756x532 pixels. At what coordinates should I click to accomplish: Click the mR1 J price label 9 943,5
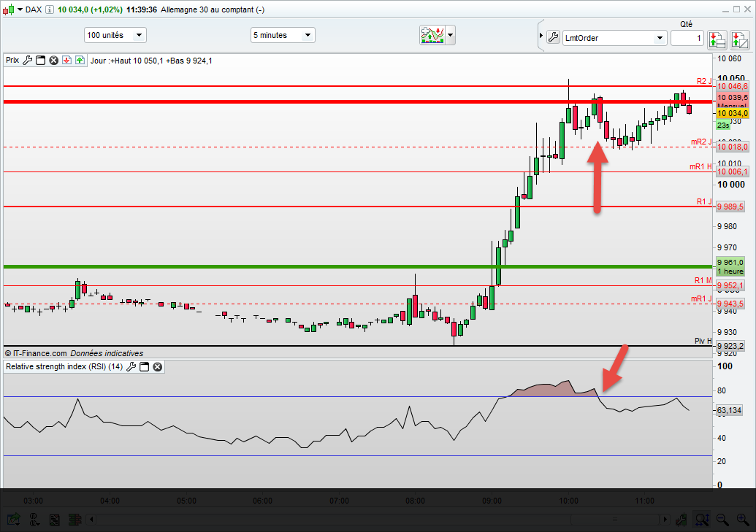730,304
